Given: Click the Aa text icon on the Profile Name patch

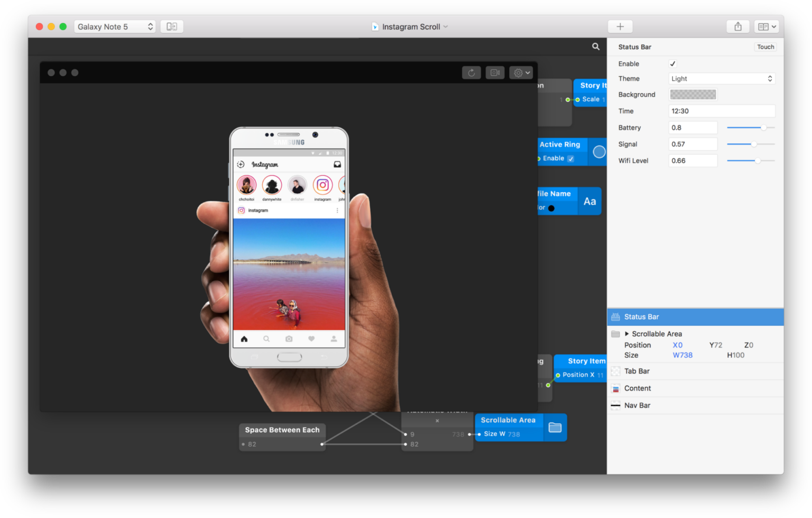Looking at the screenshot, I should click(589, 201).
